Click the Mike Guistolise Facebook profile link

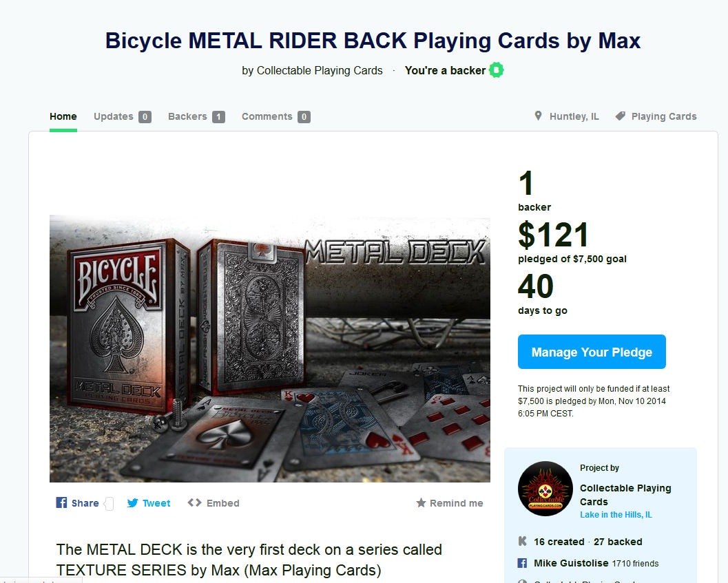(571, 563)
